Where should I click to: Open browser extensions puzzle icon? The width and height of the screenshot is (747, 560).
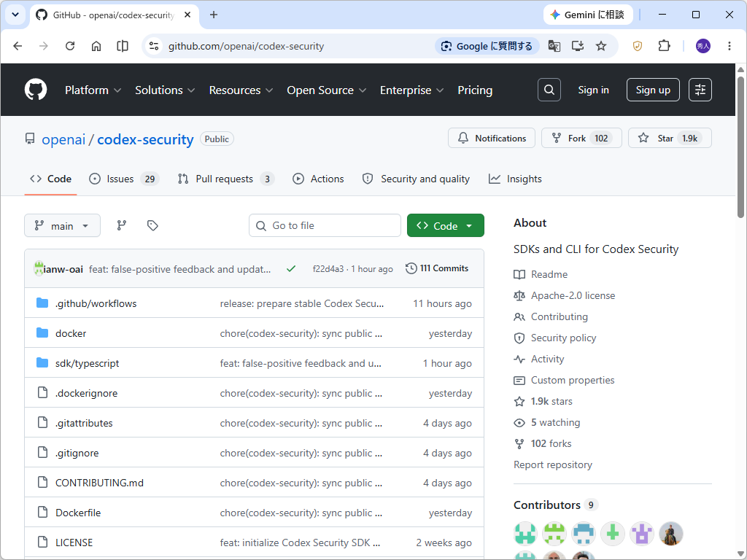coord(664,46)
